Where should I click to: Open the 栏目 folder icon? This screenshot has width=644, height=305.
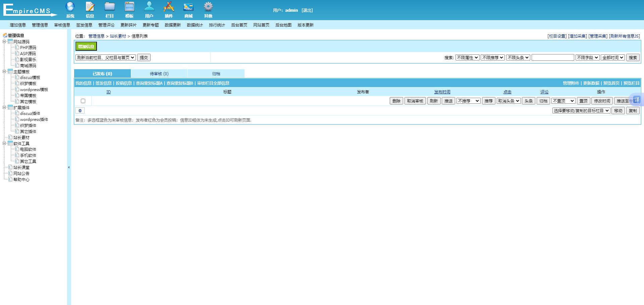(x=110, y=7)
